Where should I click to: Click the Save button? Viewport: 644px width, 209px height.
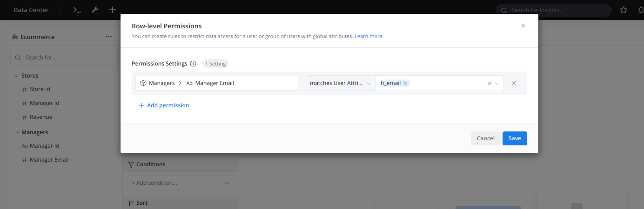tap(515, 138)
